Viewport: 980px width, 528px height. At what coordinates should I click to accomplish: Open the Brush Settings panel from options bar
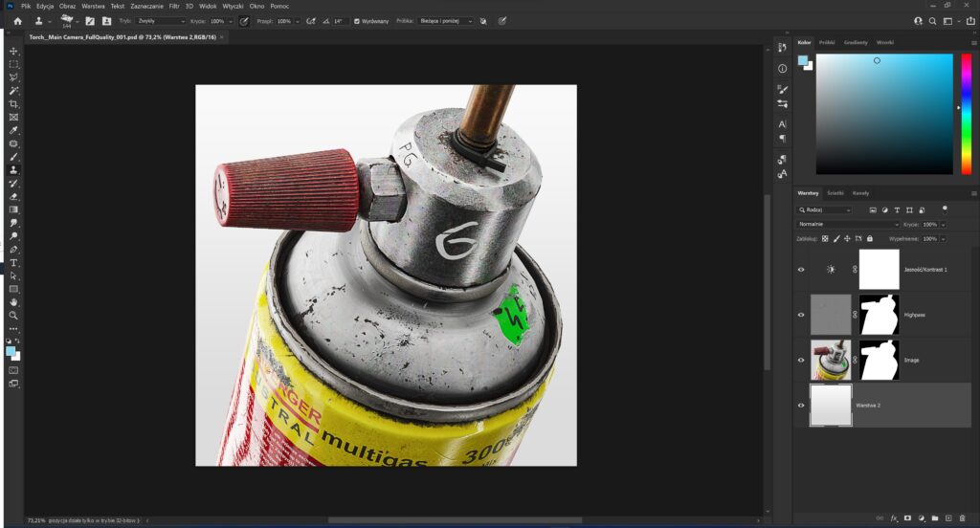pyautogui.click(x=89, y=21)
